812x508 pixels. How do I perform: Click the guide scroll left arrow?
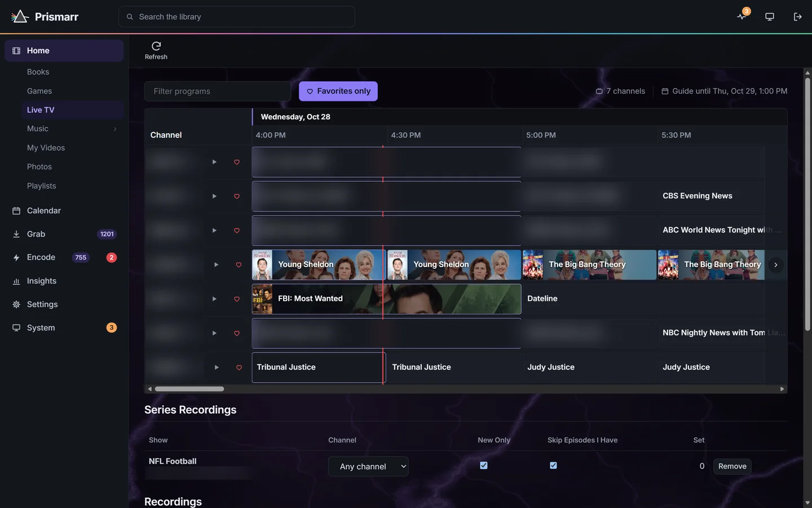click(149, 389)
